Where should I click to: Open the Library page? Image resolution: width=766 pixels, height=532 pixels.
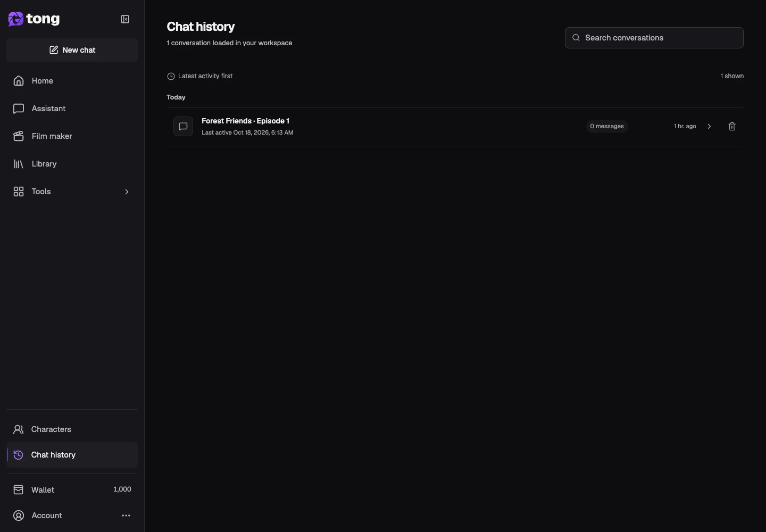(72, 164)
